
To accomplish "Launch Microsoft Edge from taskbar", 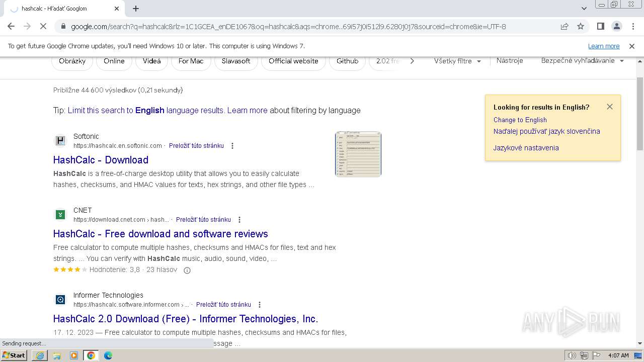I will pyautogui.click(x=108, y=355).
